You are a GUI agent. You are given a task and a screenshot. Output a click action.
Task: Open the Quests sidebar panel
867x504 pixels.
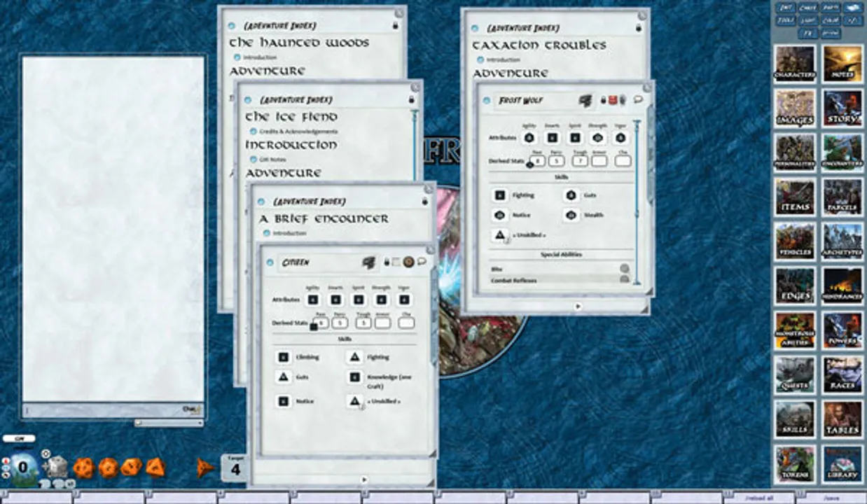pyautogui.click(x=795, y=374)
